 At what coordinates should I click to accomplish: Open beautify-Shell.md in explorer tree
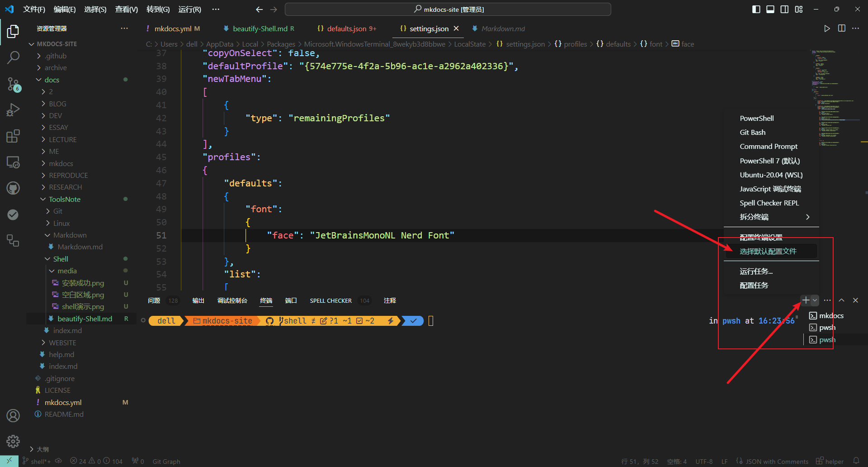point(85,319)
